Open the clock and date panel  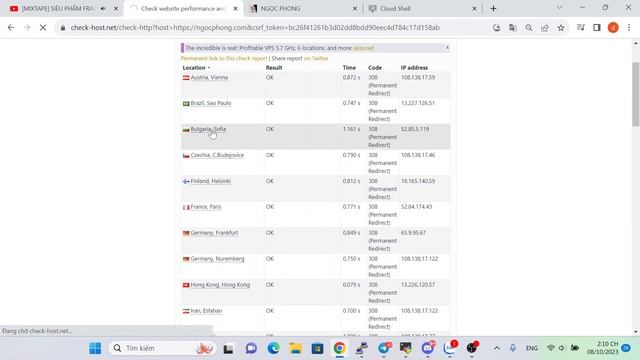(602, 348)
